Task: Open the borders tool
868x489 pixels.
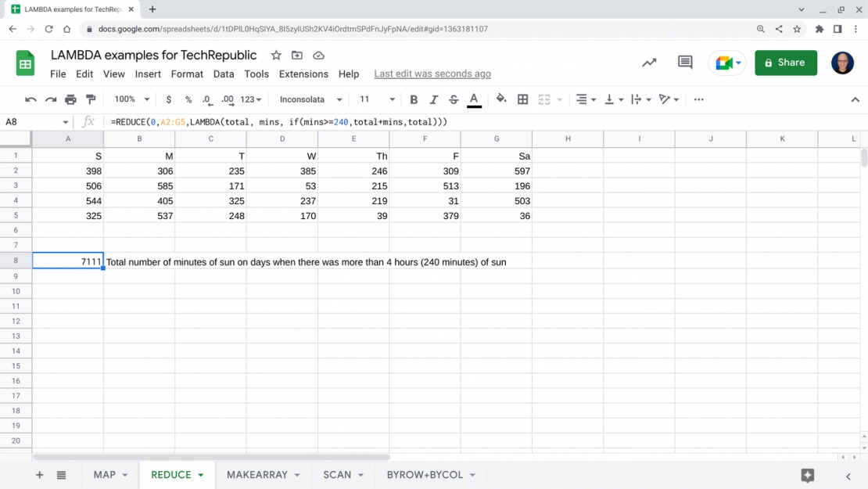Action: tap(522, 99)
